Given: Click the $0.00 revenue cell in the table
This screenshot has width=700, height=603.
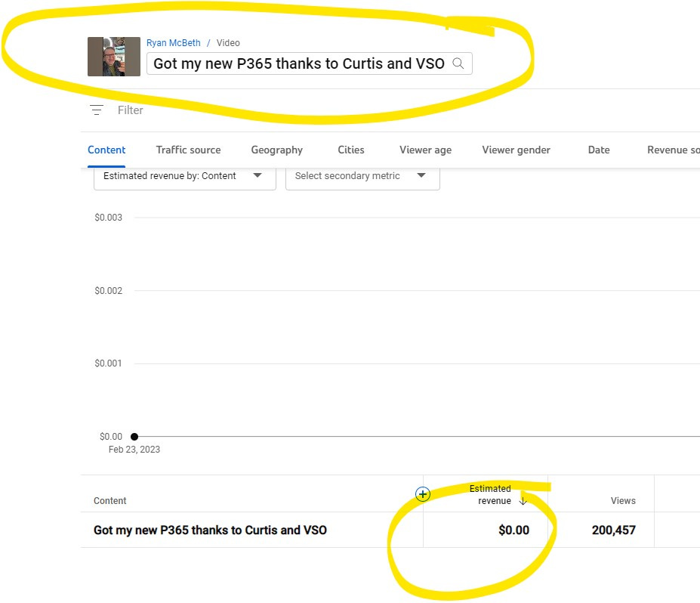Looking at the screenshot, I should point(513,530).
